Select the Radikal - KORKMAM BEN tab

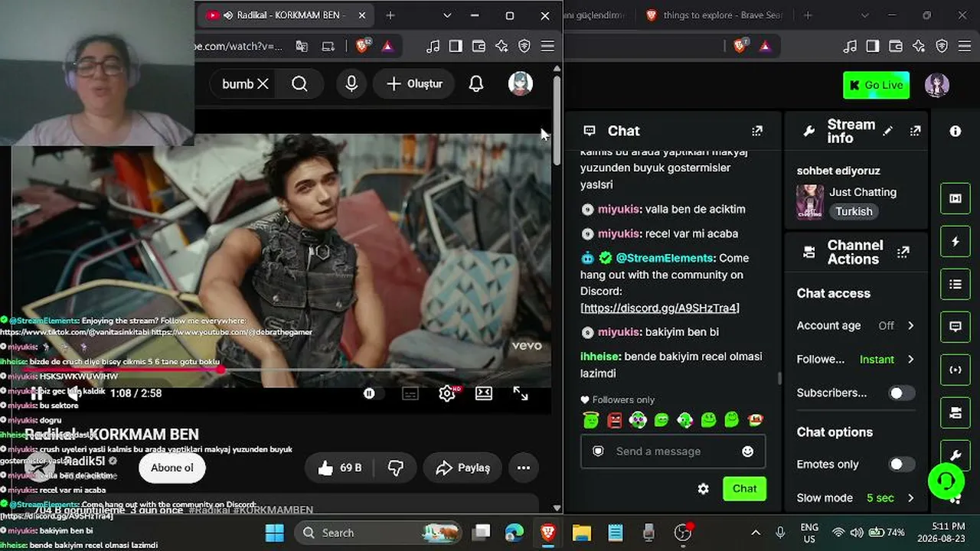pyautogui.click(x=287, y=15)
